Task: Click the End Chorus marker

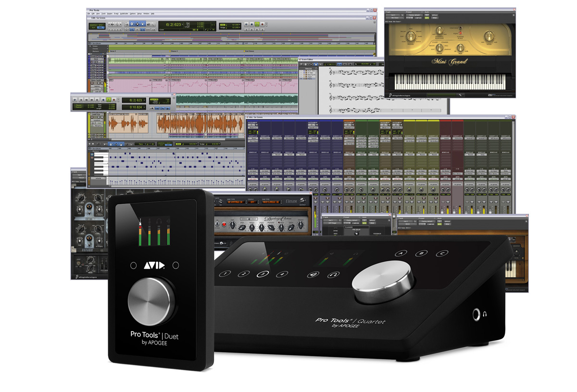Action: click(x=250, y=51)
